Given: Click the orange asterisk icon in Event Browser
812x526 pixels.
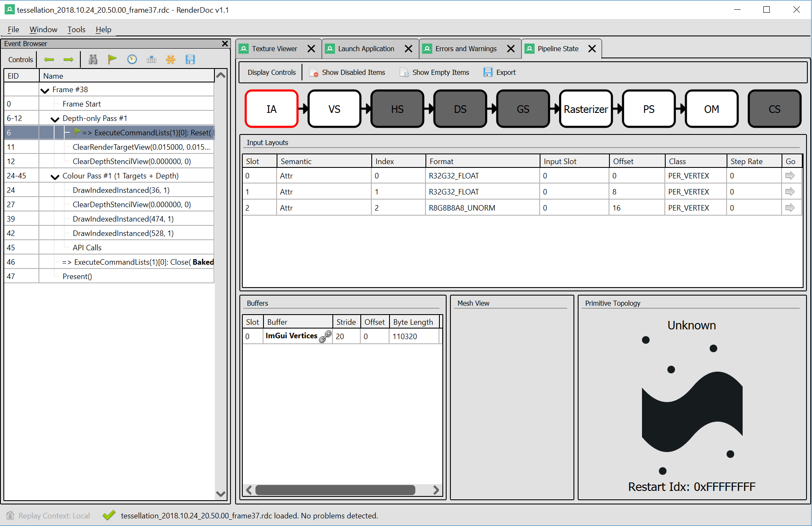Looking at the screenshot, I should (171, 59).
